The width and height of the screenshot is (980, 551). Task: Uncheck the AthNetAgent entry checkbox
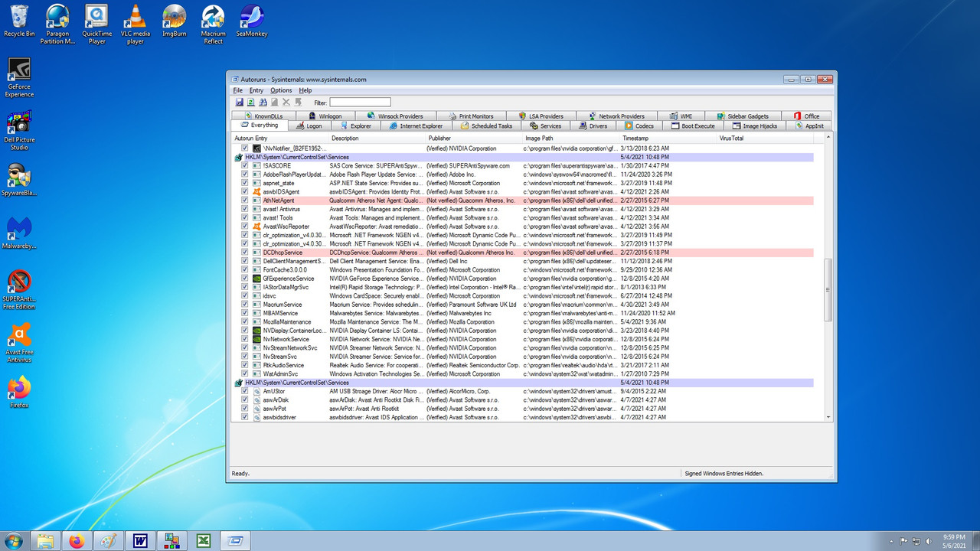click(x=245, y=201)
